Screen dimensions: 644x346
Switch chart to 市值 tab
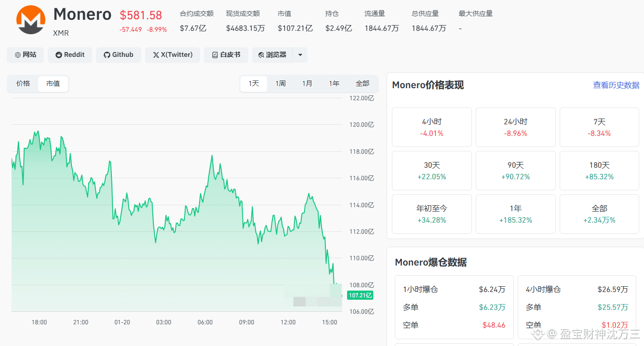[x=53, y=83]
